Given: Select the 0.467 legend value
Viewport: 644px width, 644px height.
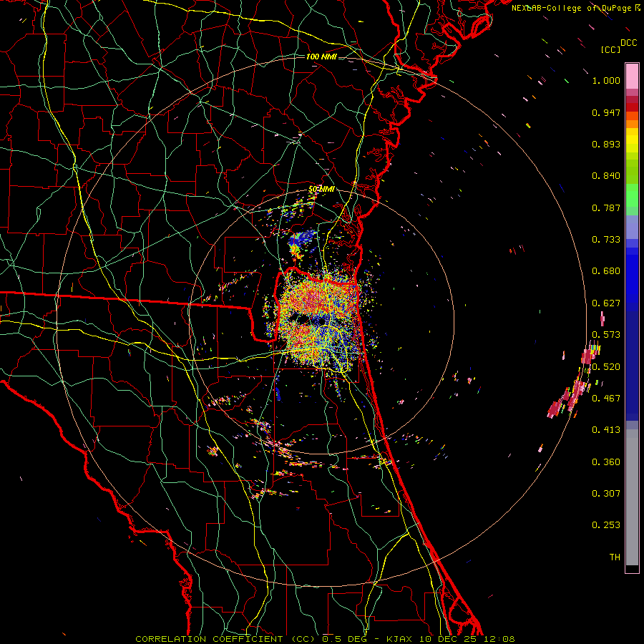Looking at the screenshot, I should (606, 399).
